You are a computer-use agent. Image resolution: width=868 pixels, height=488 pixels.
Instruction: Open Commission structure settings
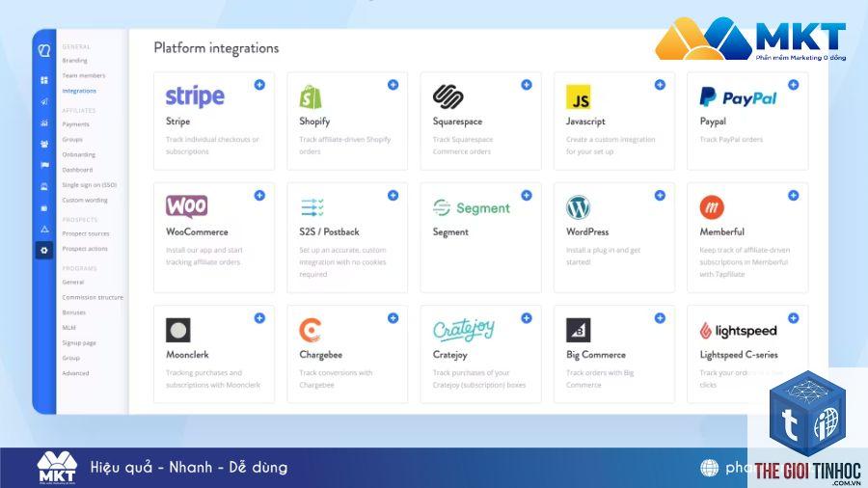coord(93,297)
